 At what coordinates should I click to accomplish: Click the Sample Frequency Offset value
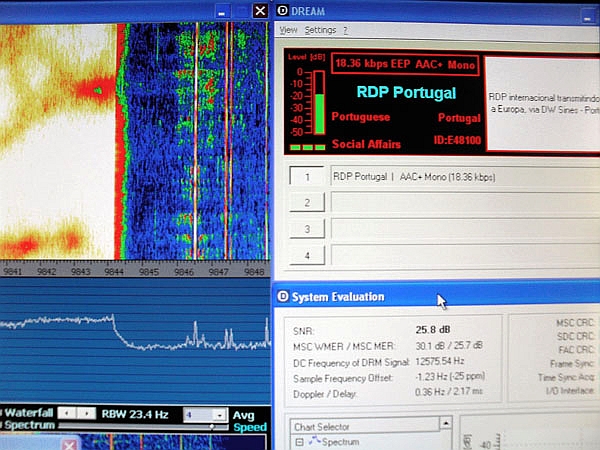pyautogui.click(x=450, y=377)
